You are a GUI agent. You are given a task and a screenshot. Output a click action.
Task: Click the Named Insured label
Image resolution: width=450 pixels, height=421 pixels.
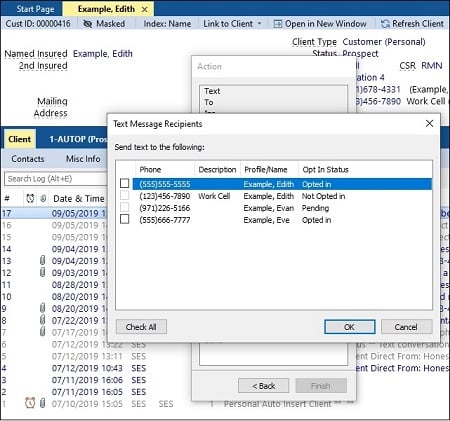click(x=36, y=54)
